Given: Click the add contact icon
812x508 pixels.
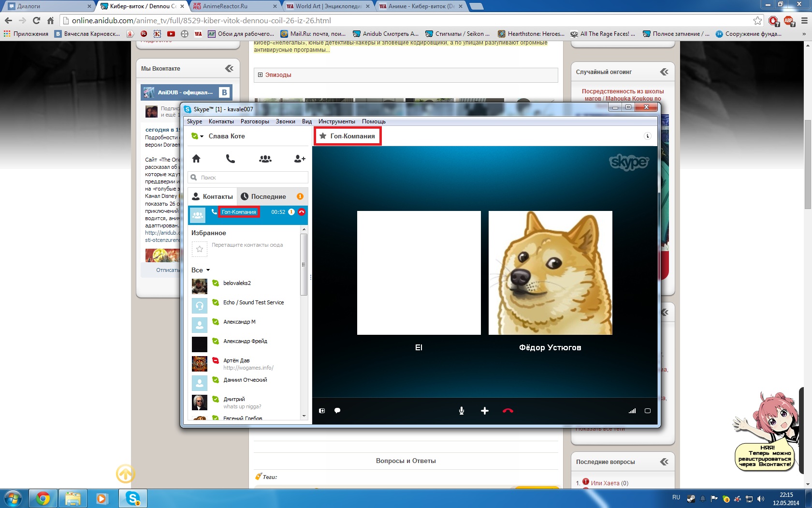Looking at the screenshot, I should coord(300,159).
